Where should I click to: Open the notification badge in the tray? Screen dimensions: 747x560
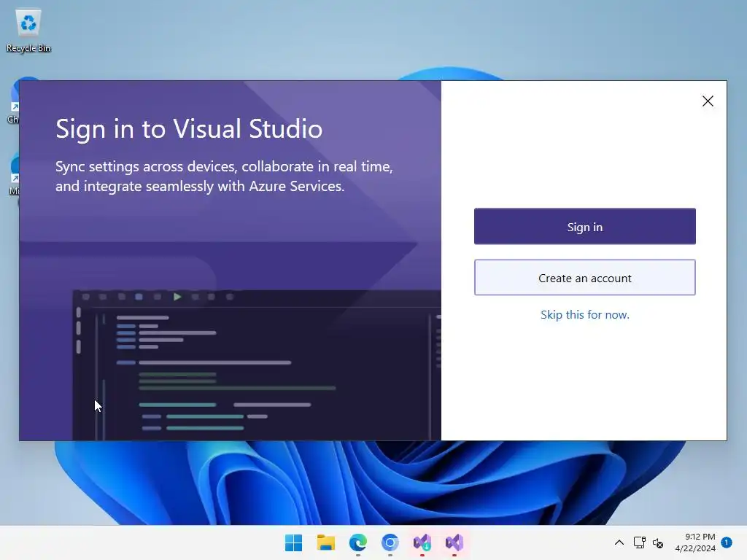click(727, 542)
